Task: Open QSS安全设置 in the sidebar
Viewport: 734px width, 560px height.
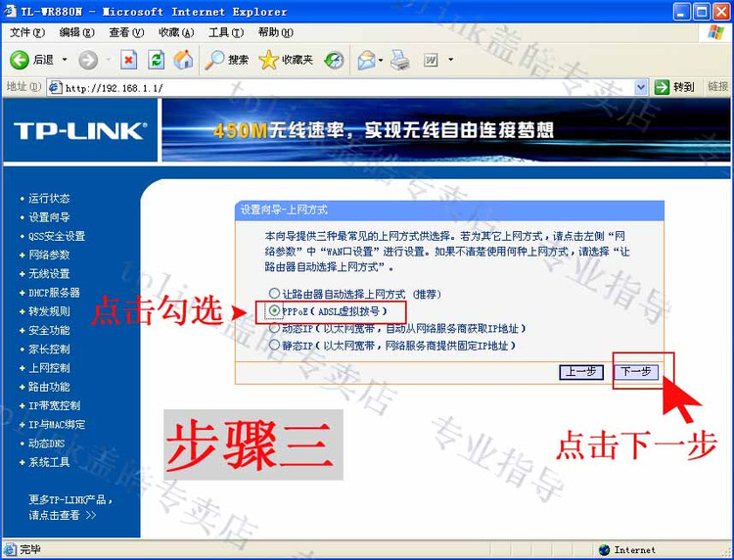Action: tap(56, 236)
